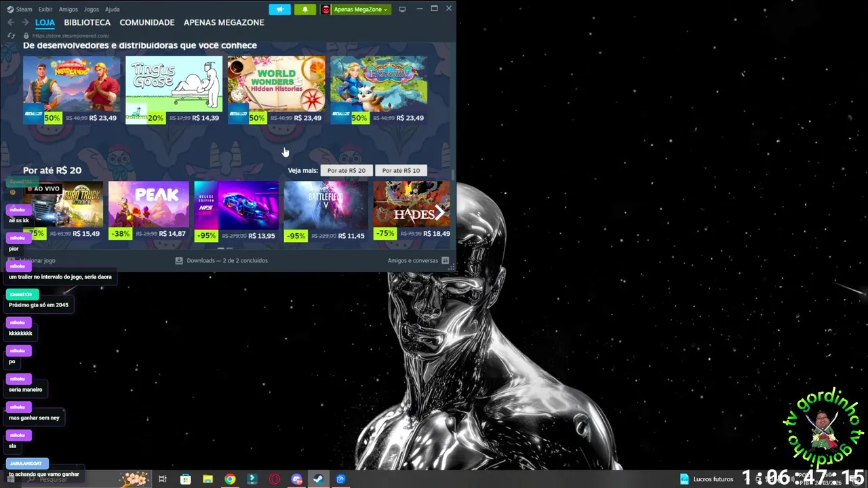Open the Steam icon on the taskbar
The image size is (868, 488).
tap(318, 479)
